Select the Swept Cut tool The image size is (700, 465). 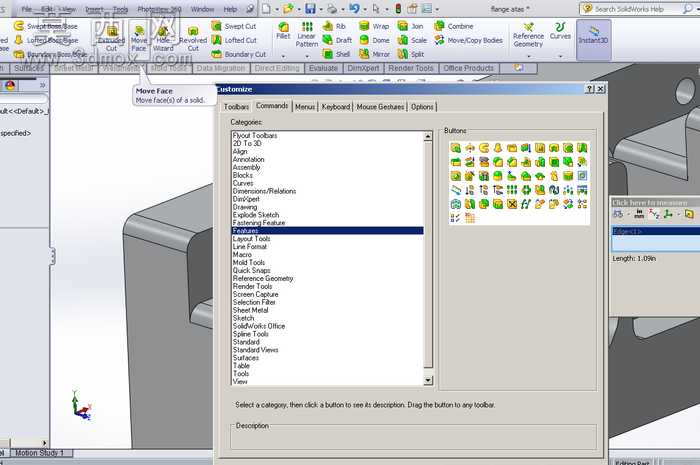(x=234, y=26)
